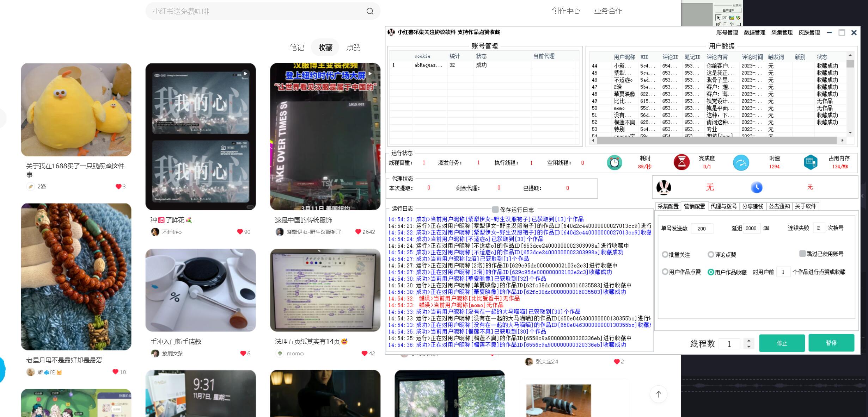
Task: Click the rabbit logo status icon
Action: pos(664,187)
